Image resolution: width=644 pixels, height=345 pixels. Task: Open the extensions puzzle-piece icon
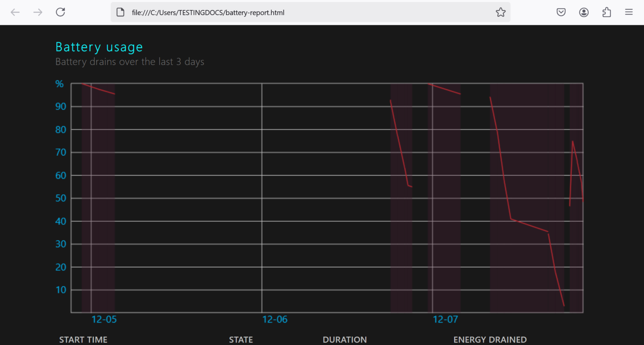[606, 12]
